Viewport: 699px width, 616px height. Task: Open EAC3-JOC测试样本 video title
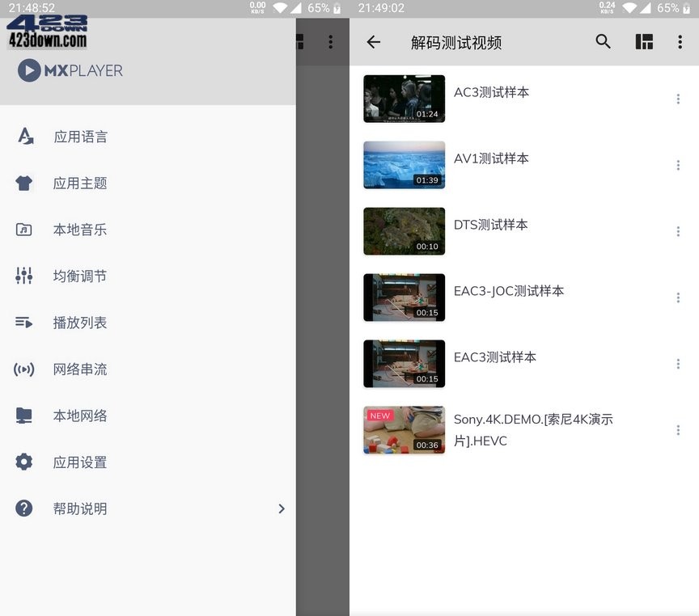click(508, 291)
